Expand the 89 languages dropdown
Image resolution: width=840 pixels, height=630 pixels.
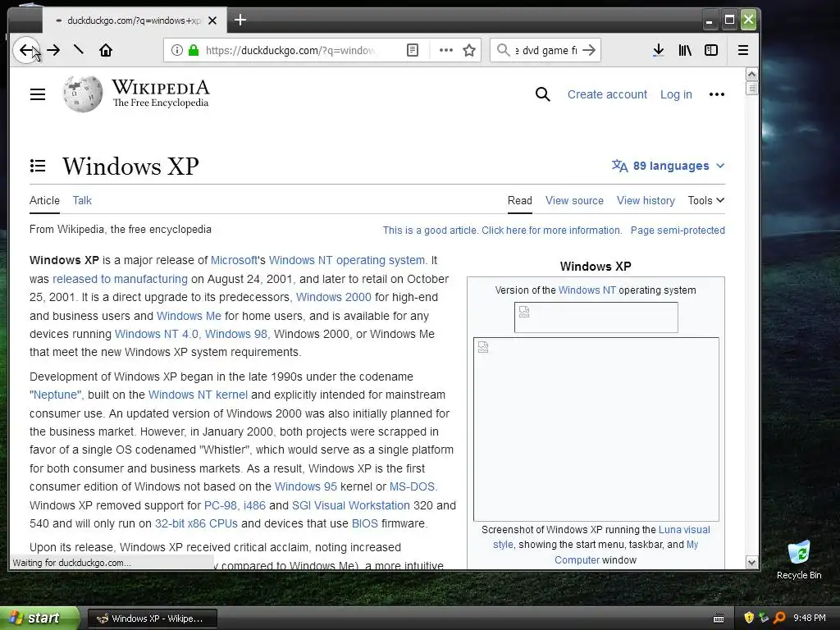668,166
